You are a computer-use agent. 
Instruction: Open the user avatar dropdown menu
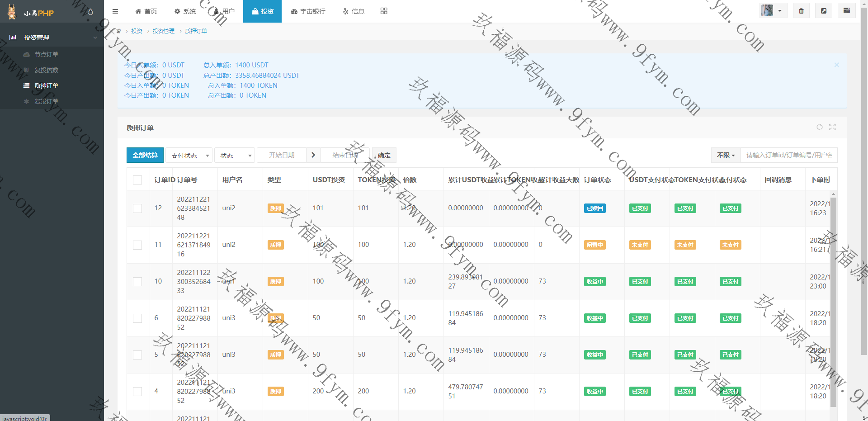[x=773, y=11]
